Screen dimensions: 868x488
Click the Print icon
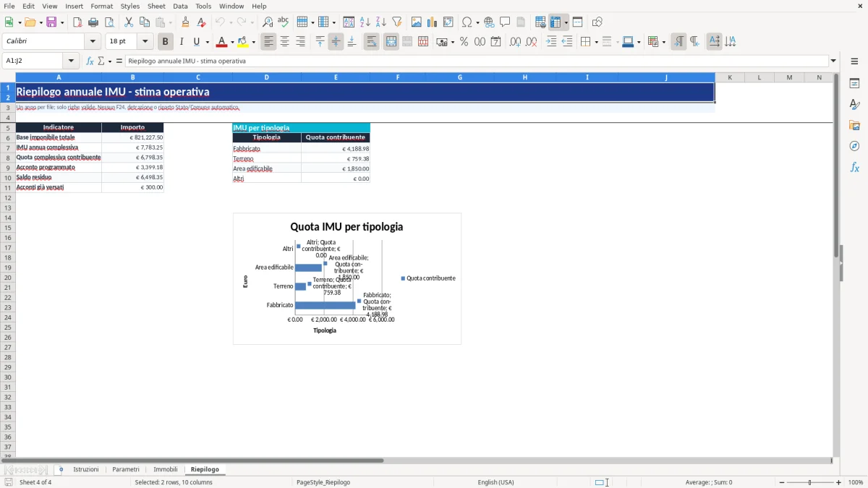(93, 22)
